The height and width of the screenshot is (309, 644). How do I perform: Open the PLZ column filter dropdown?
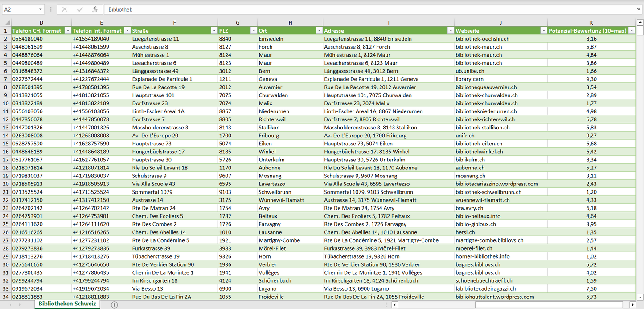point(253,31)
